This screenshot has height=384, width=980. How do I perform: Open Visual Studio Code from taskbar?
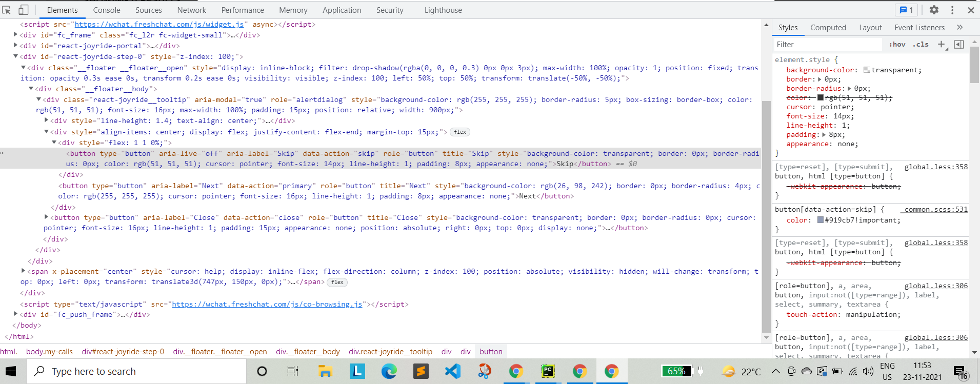452,371
